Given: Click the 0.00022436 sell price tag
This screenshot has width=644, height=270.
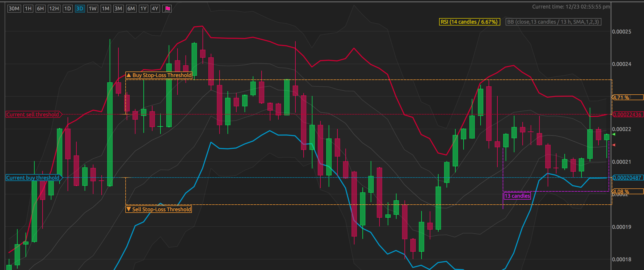Looking at the screenshot, I should pos(628,115).
